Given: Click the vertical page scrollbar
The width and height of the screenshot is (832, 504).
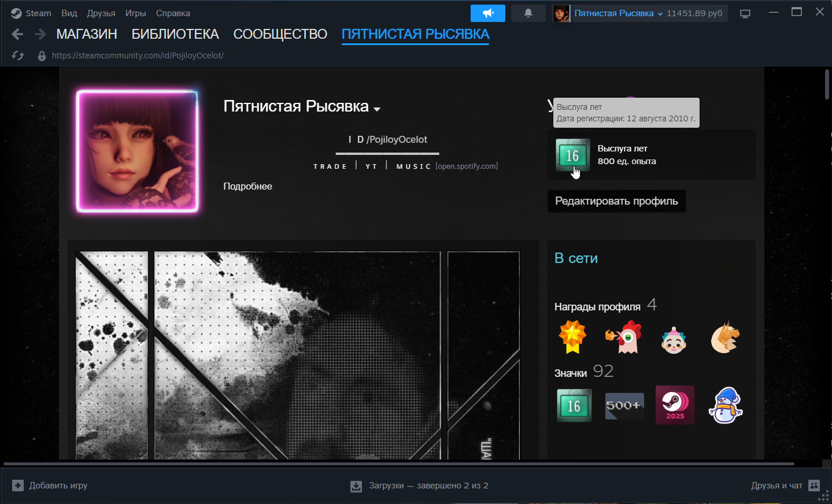Looking at the screenshot, I should tap(827, 84).
